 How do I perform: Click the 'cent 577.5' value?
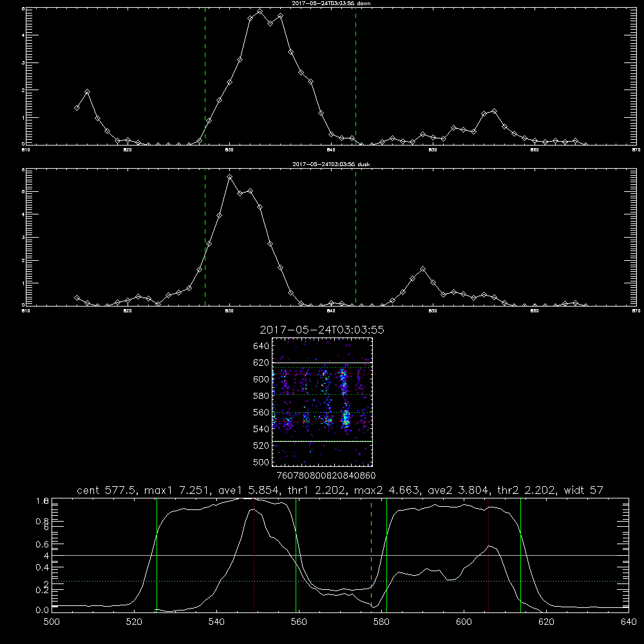click(x=106, y=490)
